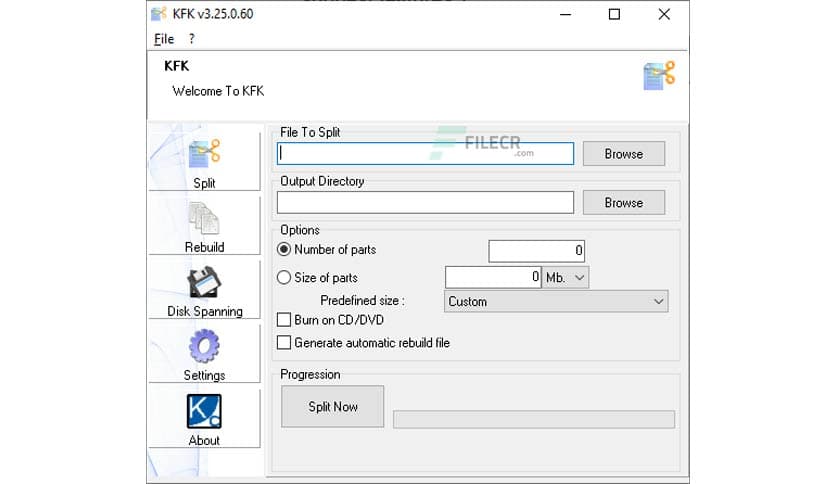Open the Settings gear section
This screenshot has width=836, height=484.
click(x=204, y=353)
